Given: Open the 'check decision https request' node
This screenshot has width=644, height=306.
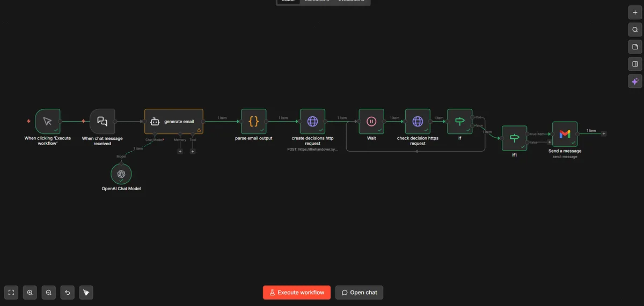Looking at the screenshot, I should click(x=418, y=121).
